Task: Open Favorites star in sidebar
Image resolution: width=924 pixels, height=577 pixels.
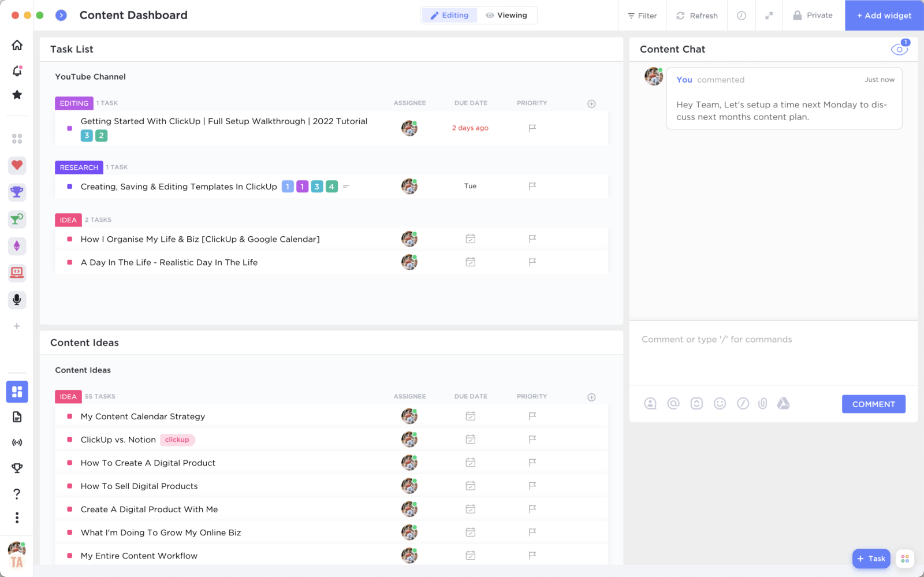Action: pos(17,95)
